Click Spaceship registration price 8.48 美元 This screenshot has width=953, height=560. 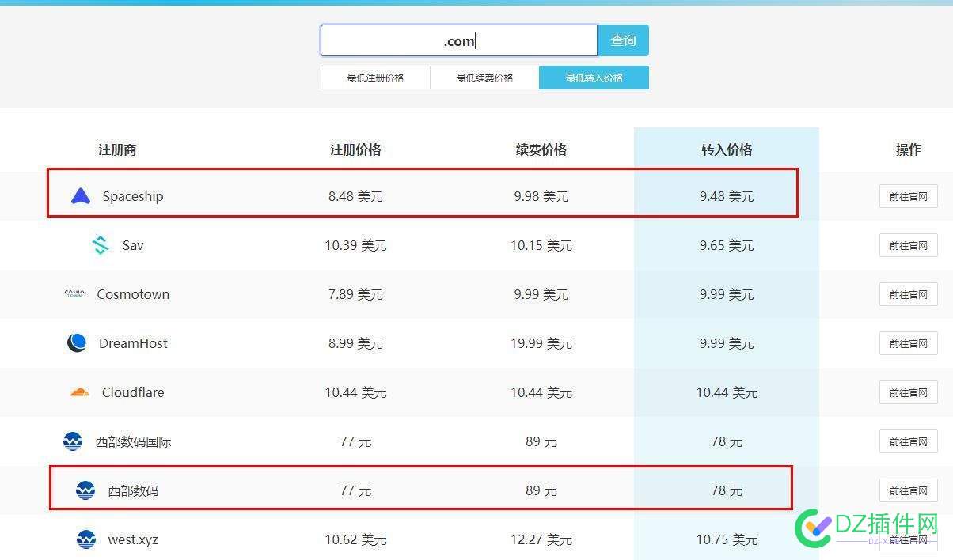[355, 196]
